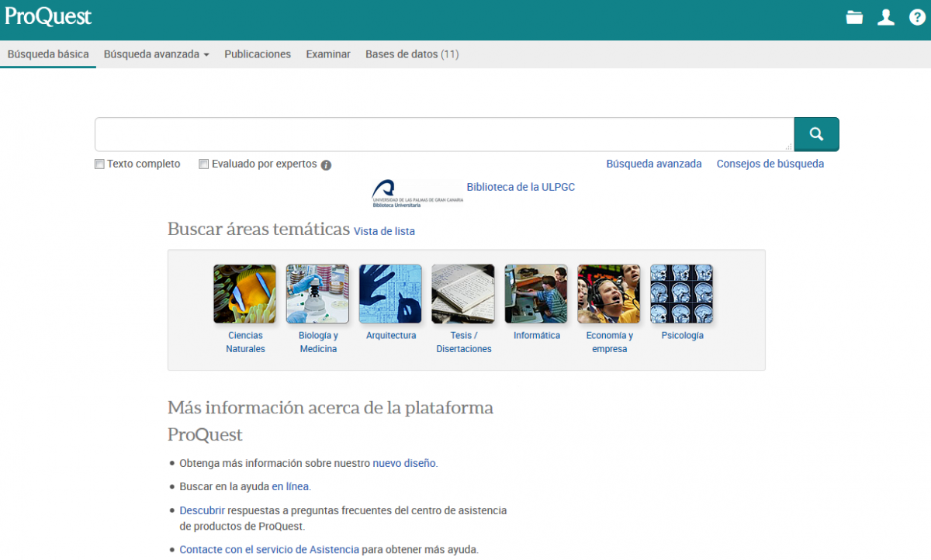Click the Ciencias Naturales text link
Viewport: 931px width, 560px height.
245,342
